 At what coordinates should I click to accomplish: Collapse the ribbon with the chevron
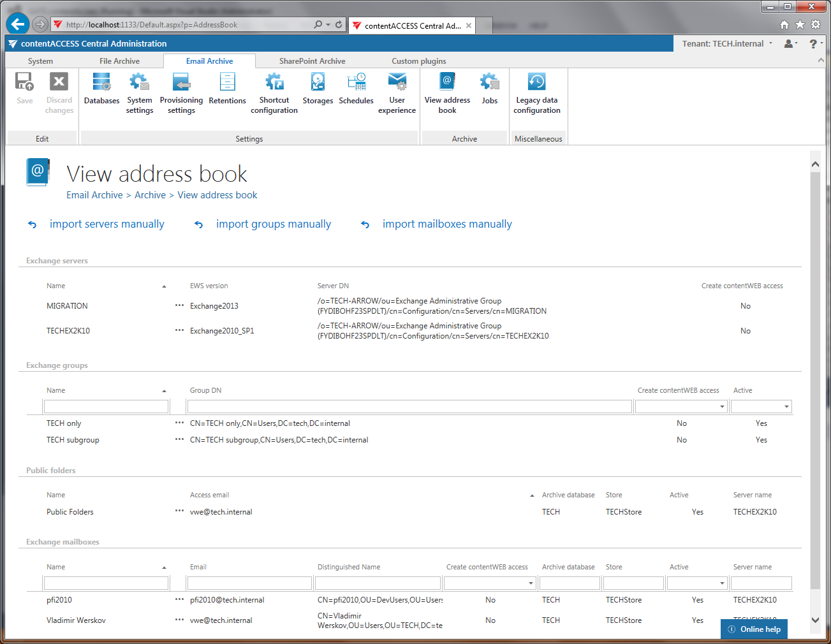pyautogui.click(x=821, y=61)
